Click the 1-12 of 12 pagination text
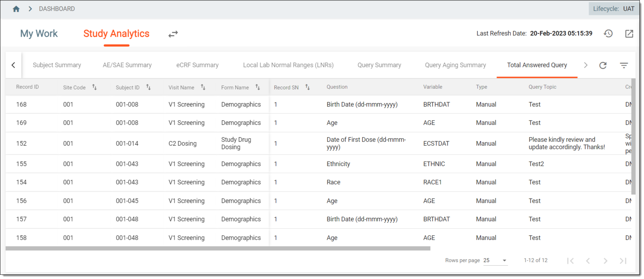The image size is (644, 279). [536, 260]
